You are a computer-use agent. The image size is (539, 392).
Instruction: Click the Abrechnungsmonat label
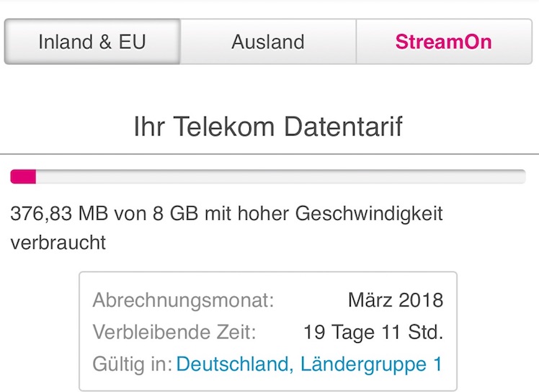(x=183, y=300)
